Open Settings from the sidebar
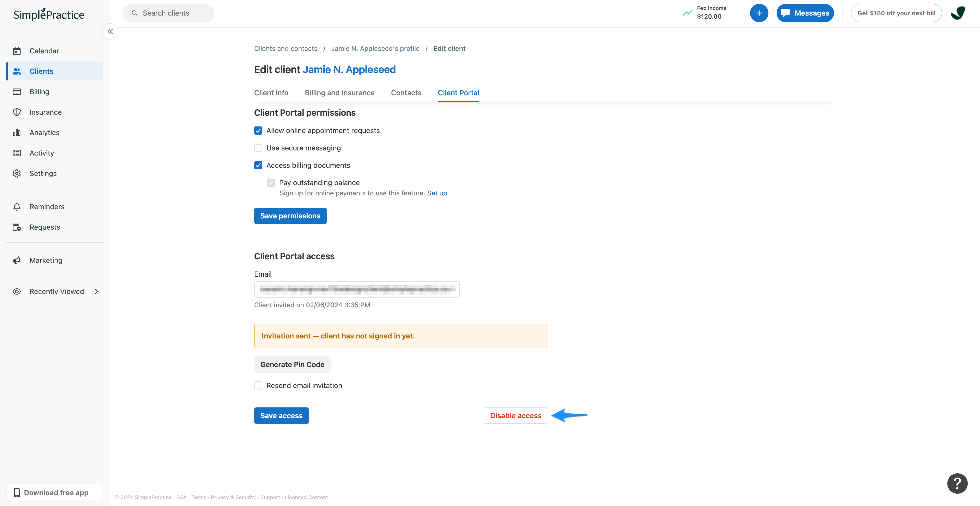980x506 pixels. click(43, 173)
